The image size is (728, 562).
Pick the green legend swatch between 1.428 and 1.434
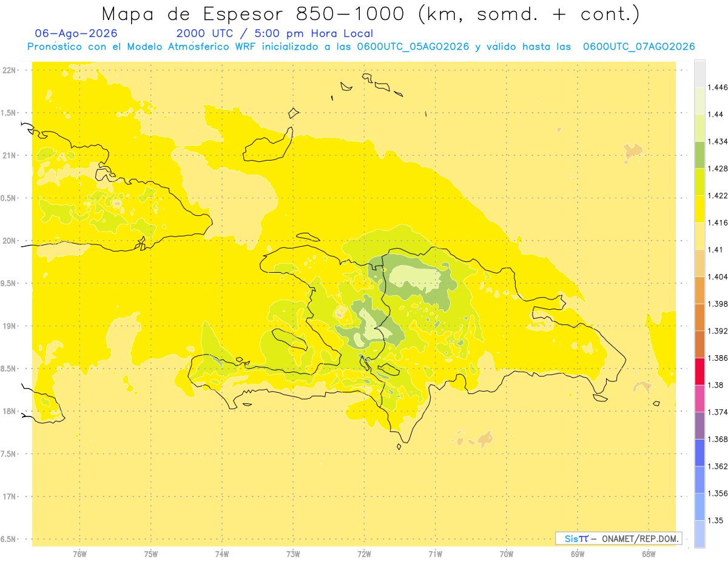coord(699,155)
